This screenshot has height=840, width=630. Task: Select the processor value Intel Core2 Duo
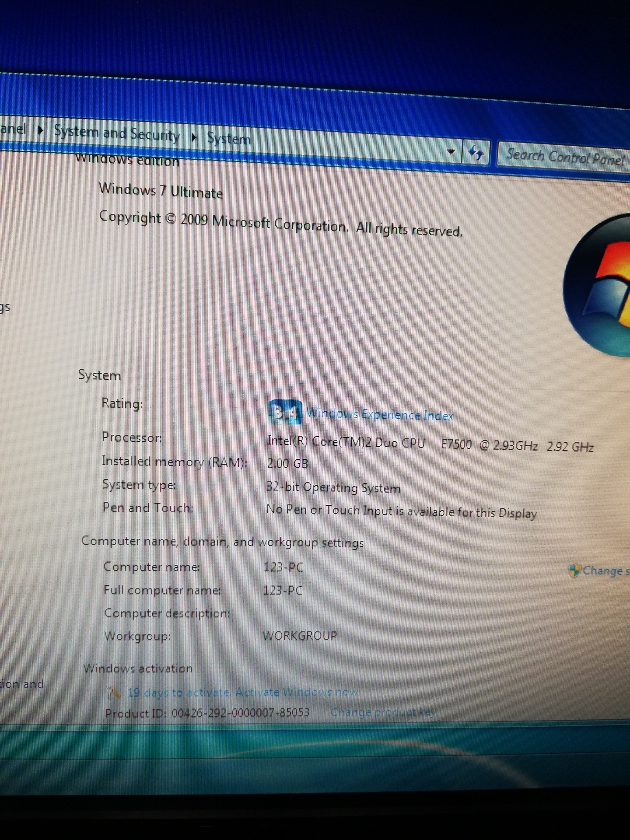[x=430, y=443]
